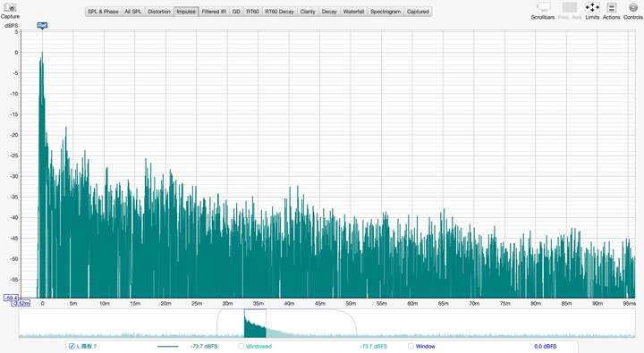This screenshot has width=644, height=353.
Task: Click the Ref marker above the impulse peak
Action: [42, 25]
